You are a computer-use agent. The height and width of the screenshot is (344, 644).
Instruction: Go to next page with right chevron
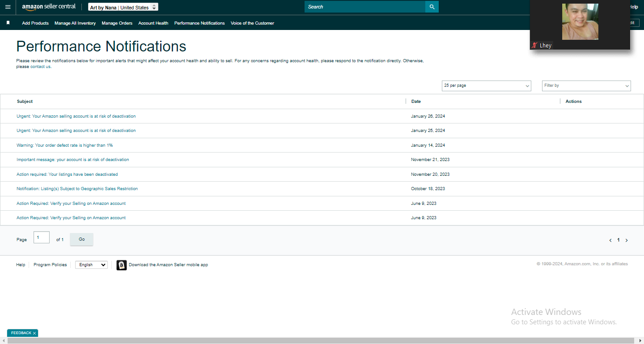coord(627,240)
